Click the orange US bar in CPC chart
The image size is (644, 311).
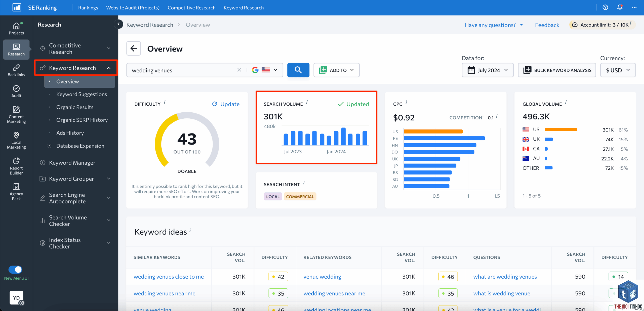tap(433, 131)
